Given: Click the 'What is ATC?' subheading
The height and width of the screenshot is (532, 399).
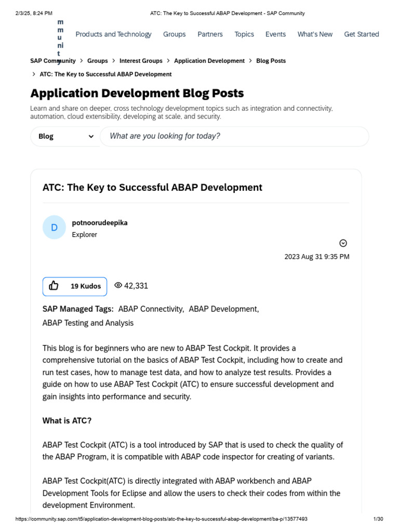Looking at the screenshot, I should click(67, 421).
